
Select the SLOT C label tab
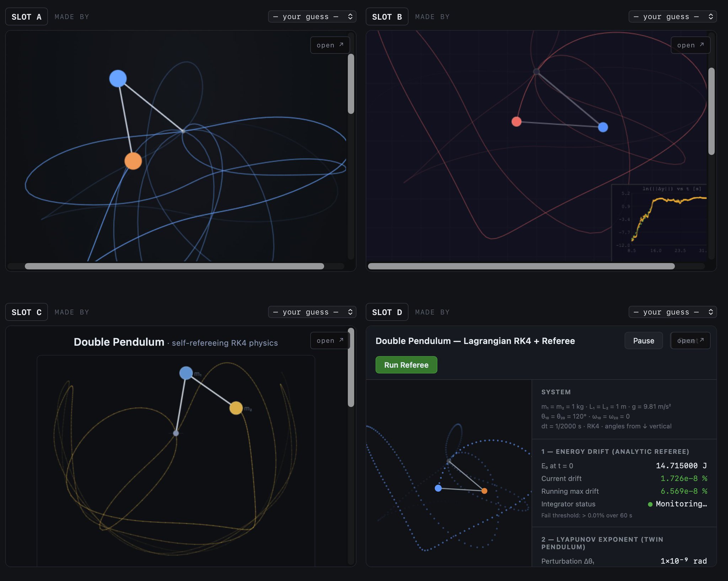coord(27,312)
